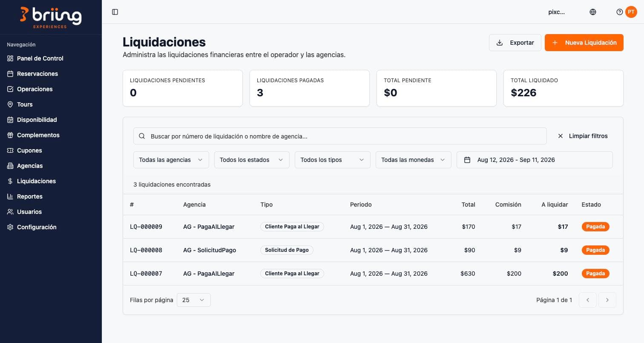The image size is (644, 343).
Task: Click the Pagada status badge for LQ-000009
Action: 595,227
